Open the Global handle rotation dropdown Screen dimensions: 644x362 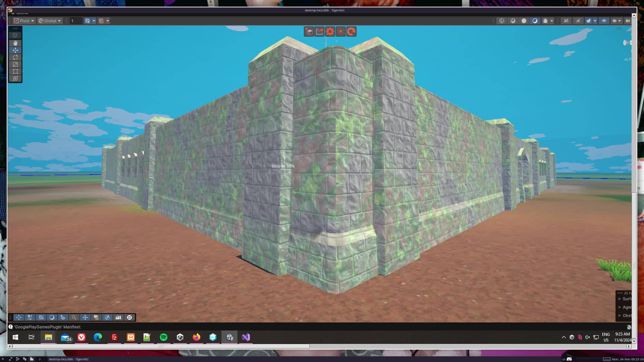(x=50, y=21)
